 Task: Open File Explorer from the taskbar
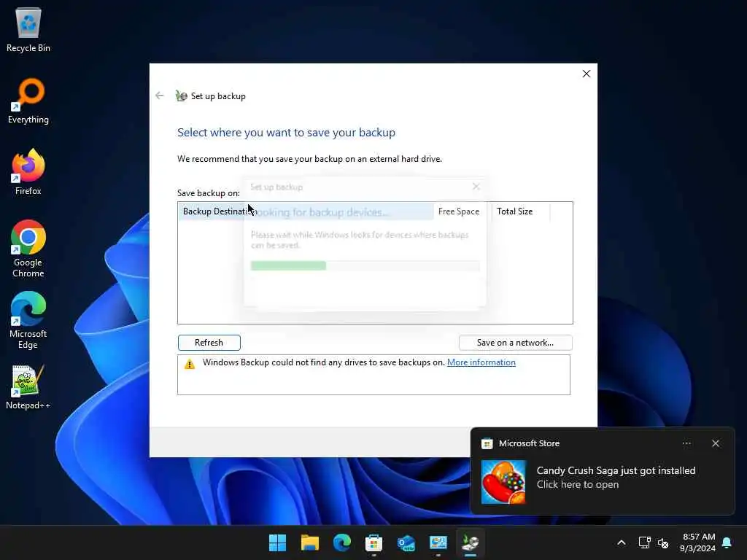[309, 542]
